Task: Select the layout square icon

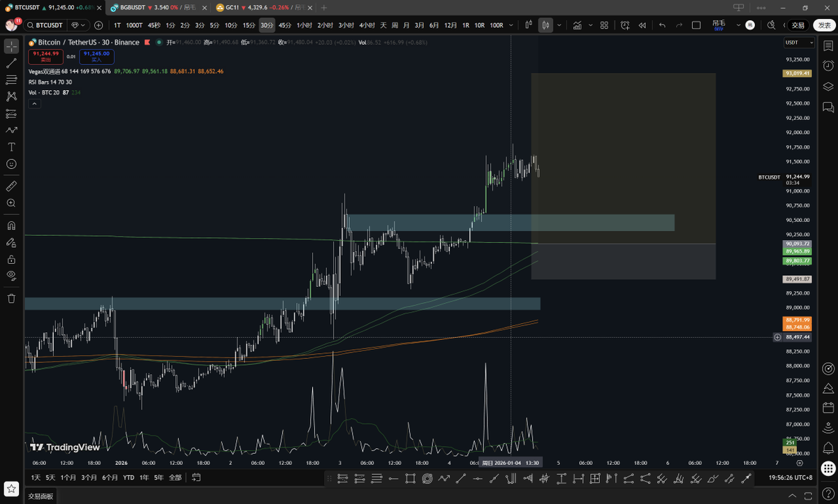Action: click(x=696, y=25)
